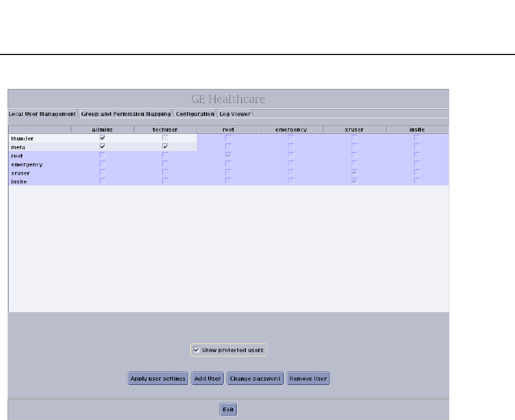Check insite group checkbox for meta
Viewport: 515px width, 420px height.
coord(417,147)
